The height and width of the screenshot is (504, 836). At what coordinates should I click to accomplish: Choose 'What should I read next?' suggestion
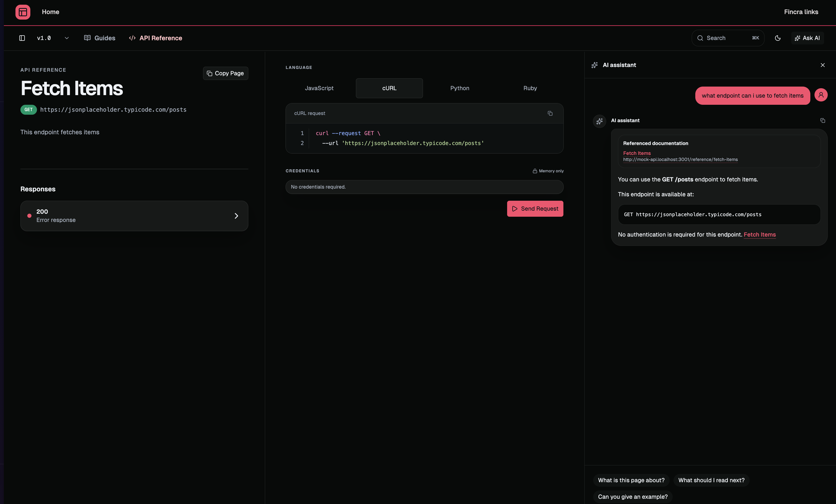pyautogui.click(x=711, y=480)
